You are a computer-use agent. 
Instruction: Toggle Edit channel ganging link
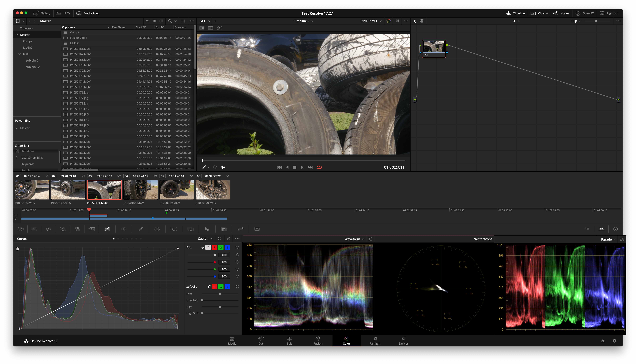pos(202,247)
